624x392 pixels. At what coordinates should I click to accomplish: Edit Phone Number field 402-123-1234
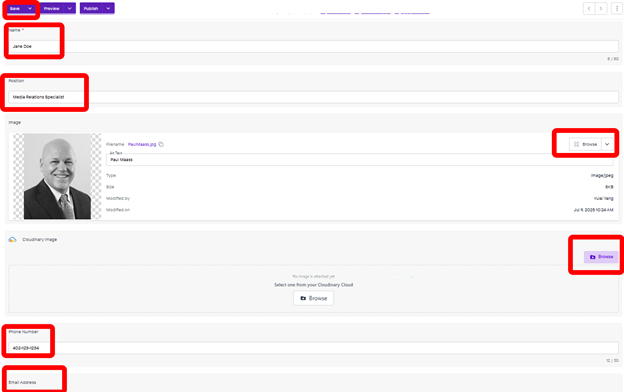coord(313,348)
